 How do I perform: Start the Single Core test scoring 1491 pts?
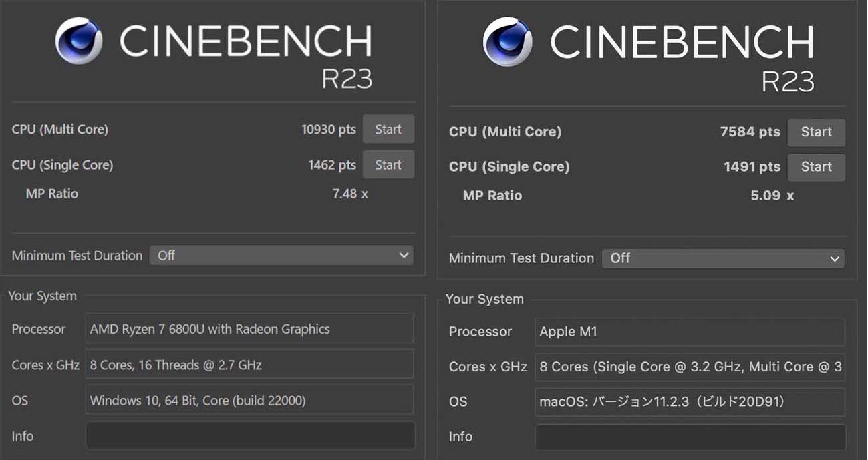point(817,167)
